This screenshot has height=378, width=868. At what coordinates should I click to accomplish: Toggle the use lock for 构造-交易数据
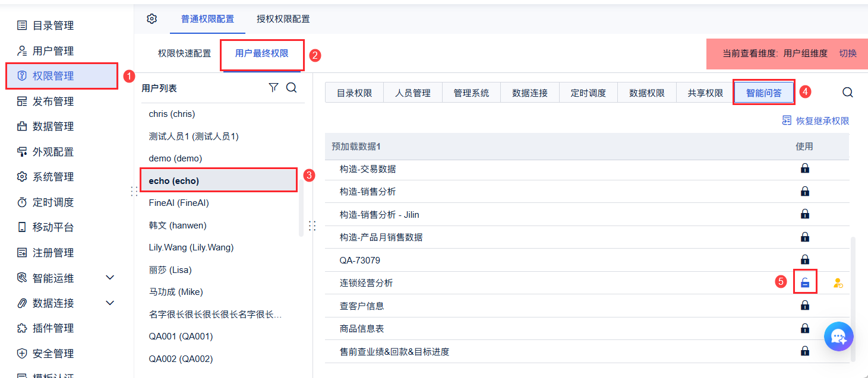click(805, 169)
